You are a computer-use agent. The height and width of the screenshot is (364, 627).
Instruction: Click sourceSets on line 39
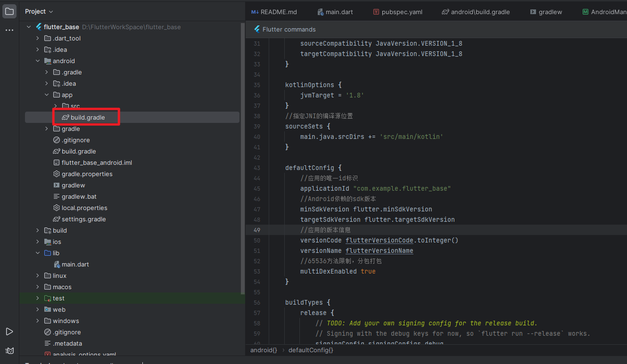304,126
